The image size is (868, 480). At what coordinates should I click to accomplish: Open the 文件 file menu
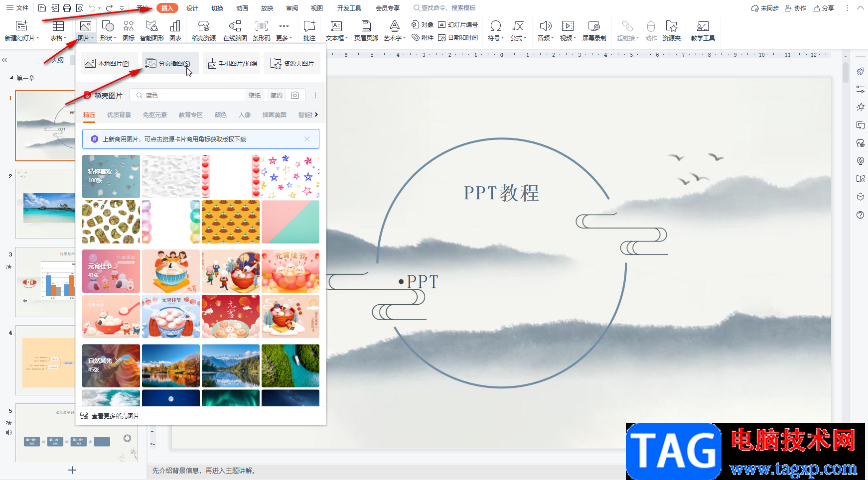[17, 8]
